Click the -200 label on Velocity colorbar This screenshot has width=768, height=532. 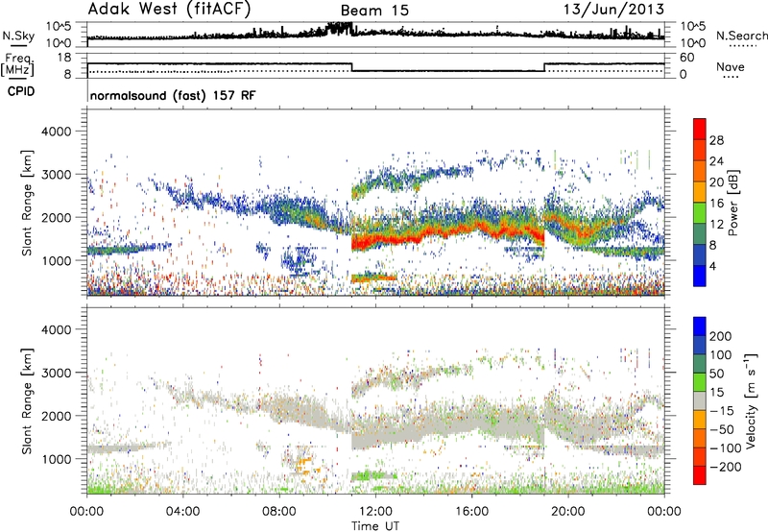point(726,467)
